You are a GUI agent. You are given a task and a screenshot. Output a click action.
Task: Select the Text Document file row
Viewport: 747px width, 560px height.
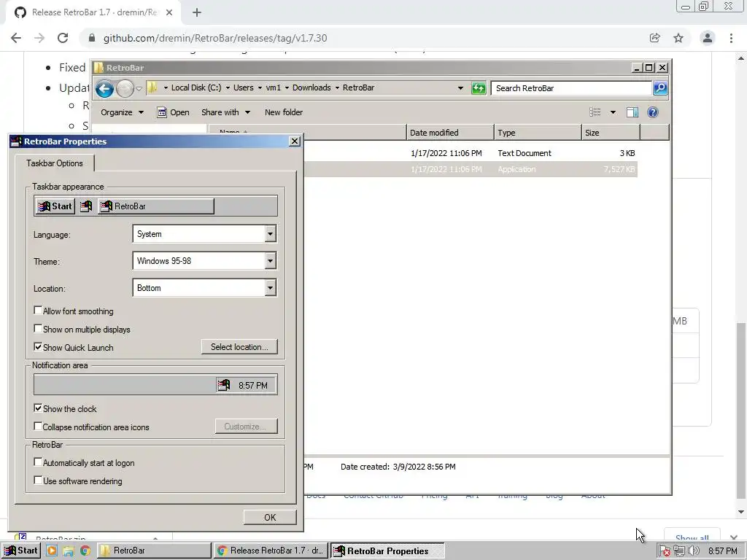470,153
